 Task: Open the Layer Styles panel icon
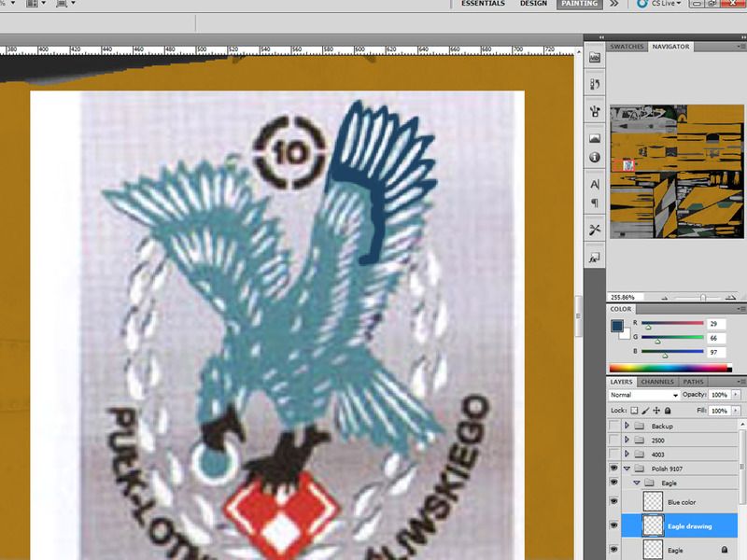tap(595, 257)
